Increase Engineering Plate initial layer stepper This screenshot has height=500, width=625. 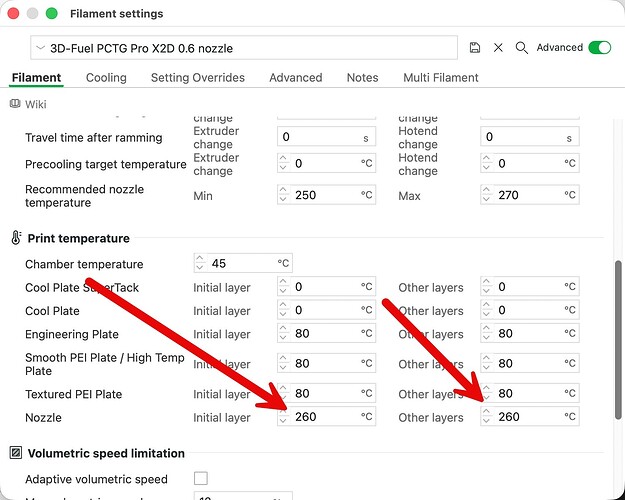283,329
